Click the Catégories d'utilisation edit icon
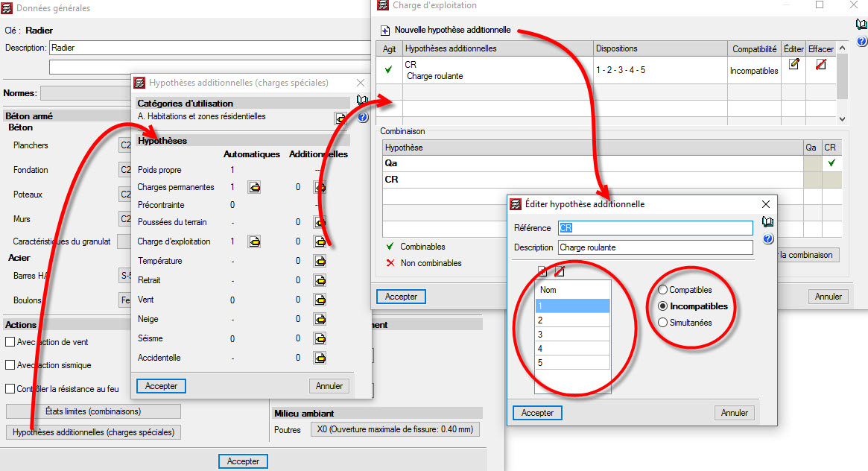 pos(340,118)
